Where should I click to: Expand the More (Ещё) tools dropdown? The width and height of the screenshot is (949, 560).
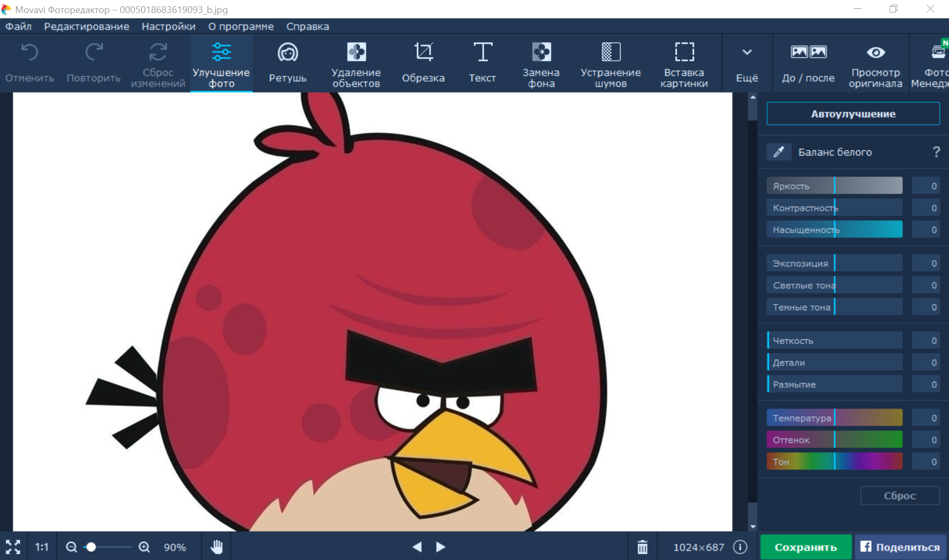[x=746, y=63]
